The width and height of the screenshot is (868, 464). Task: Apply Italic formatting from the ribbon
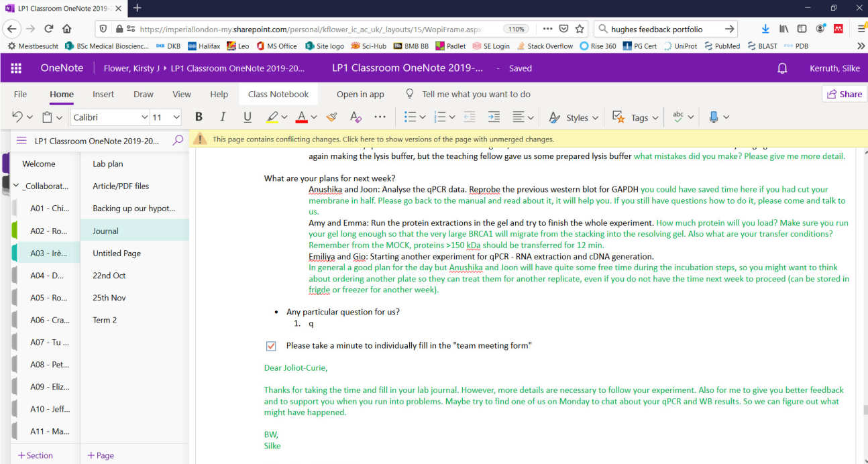(223, 117)
